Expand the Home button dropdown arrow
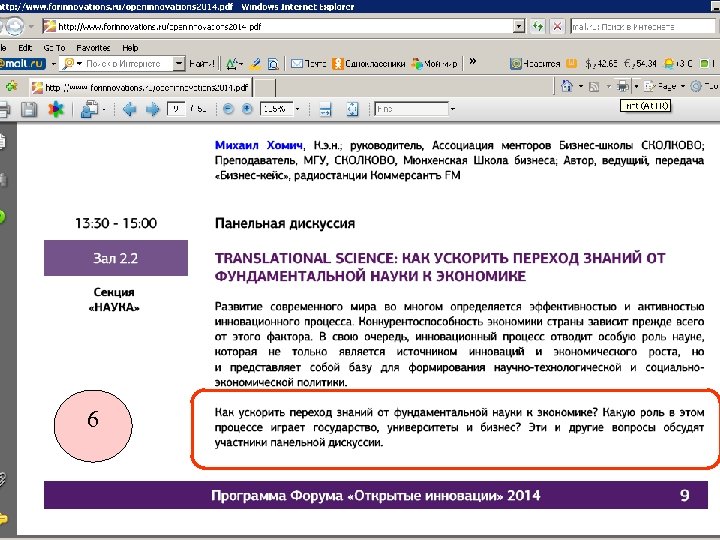 coord(580,86)
